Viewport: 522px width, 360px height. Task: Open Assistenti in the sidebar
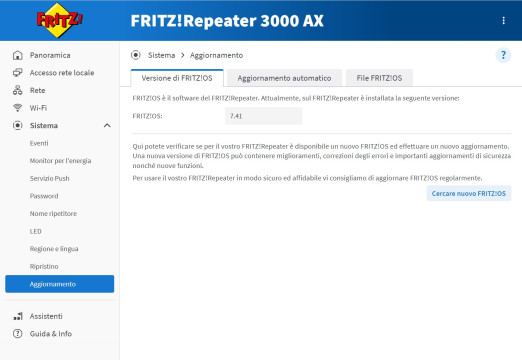(46, 316)
